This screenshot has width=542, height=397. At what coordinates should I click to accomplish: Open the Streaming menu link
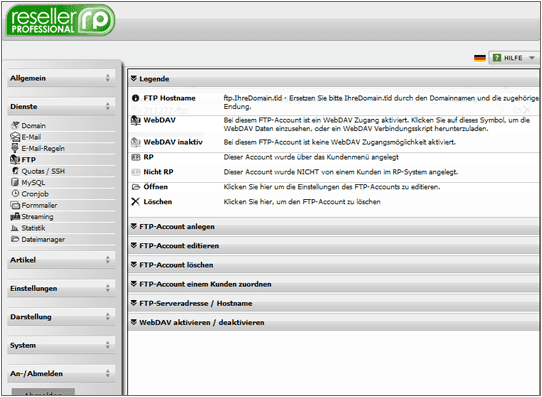[x=37, y=217]
